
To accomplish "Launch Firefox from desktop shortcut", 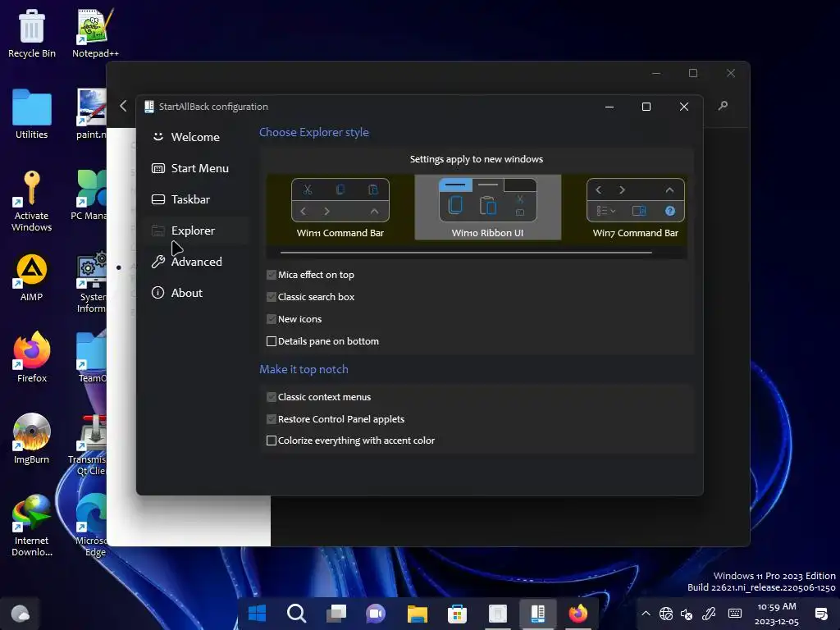I will click(32, 358).
